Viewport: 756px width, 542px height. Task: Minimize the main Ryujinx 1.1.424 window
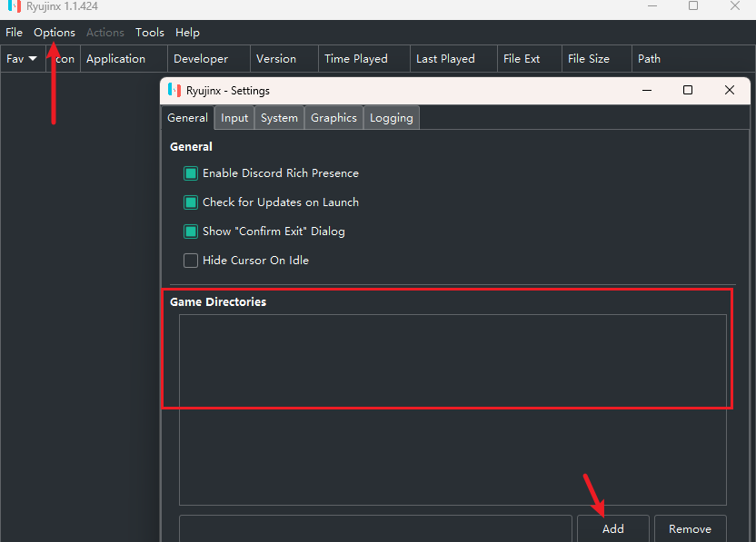[x=652, y=5]
